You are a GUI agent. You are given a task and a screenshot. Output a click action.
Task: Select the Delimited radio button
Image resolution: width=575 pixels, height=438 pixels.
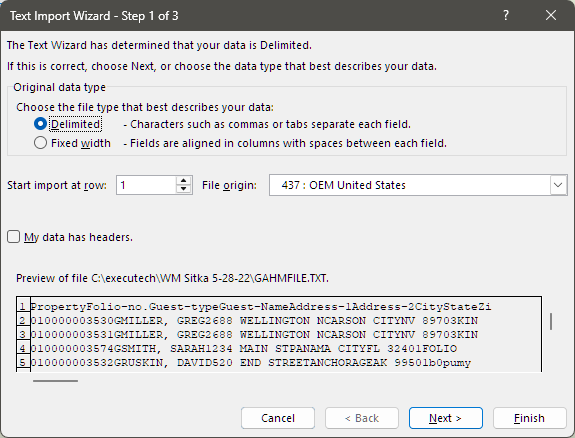[40, 124]
